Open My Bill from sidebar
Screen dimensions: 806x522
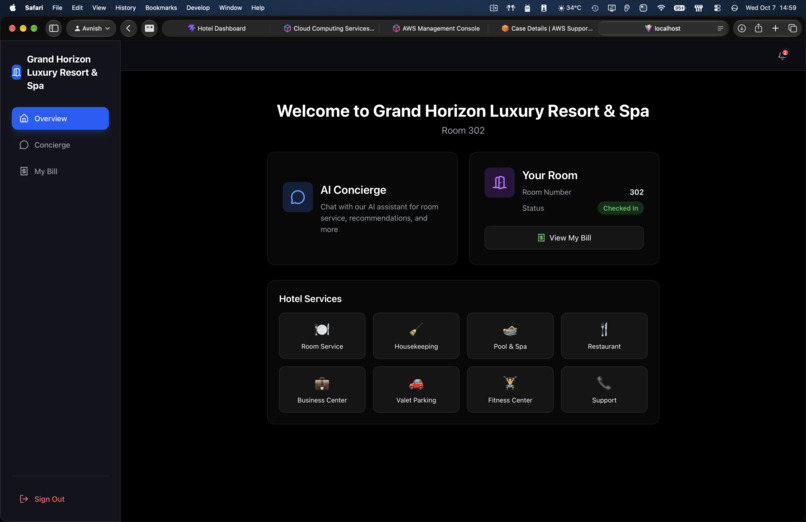[60, 171]
